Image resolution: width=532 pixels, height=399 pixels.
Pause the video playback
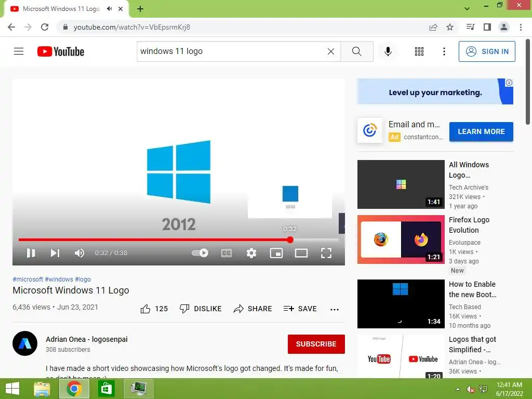pos(31,253)
